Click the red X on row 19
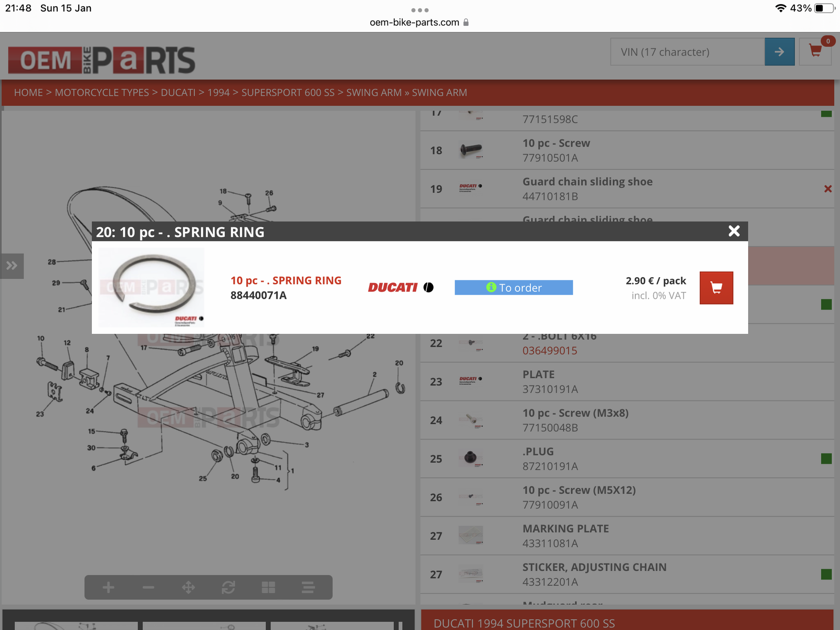 click(x=828, y=189)
